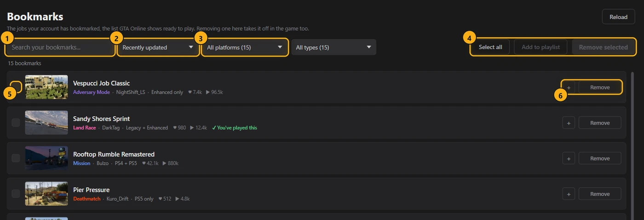Click the Enhanced only platform text
Screen dimensions: 644x220
[167, 92]
